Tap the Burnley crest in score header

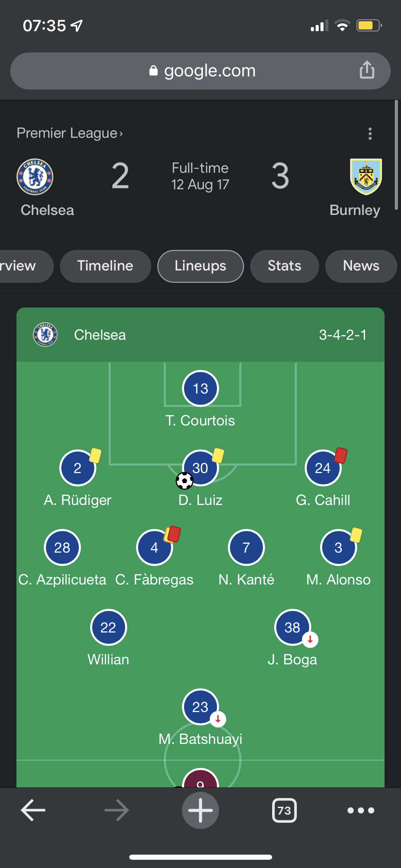(x=366, y=177)
